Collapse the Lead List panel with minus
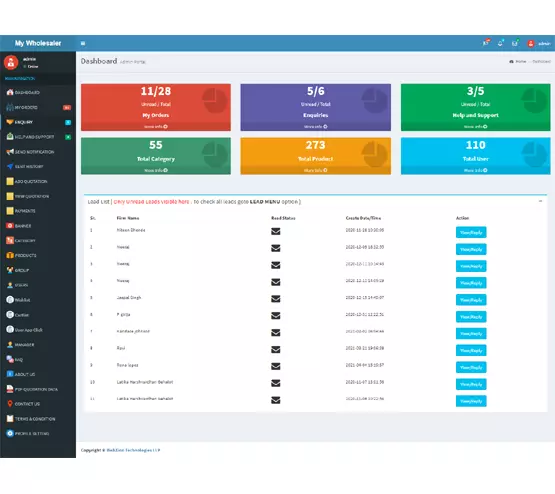 [x=540, y=201]
